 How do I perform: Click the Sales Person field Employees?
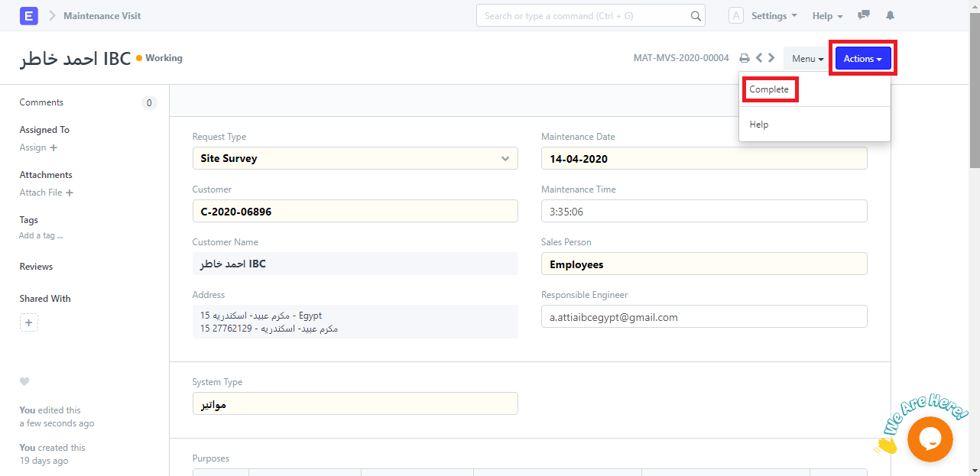pos(704,264)
